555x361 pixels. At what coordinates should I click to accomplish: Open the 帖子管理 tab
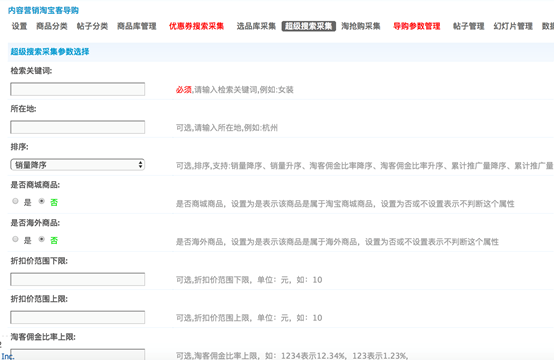469,26
